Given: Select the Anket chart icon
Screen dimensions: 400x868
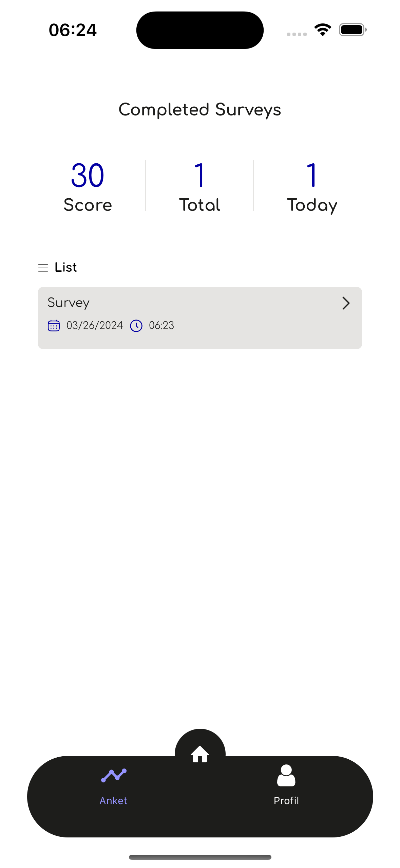Looking at the screenshot, I should pyautogui.click(x=114, y=775).
